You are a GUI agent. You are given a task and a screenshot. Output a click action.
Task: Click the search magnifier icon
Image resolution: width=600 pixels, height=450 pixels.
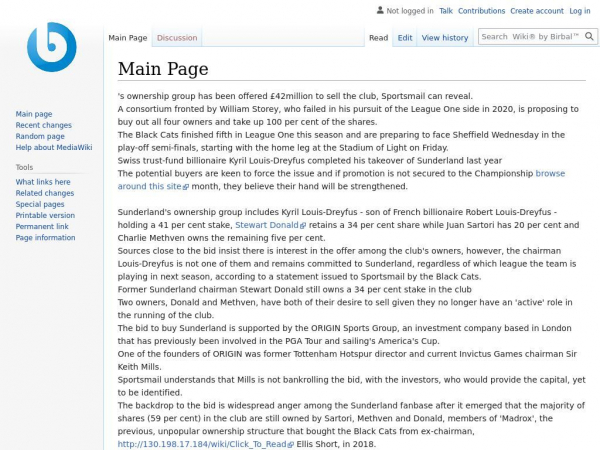(x=589, y=37)
